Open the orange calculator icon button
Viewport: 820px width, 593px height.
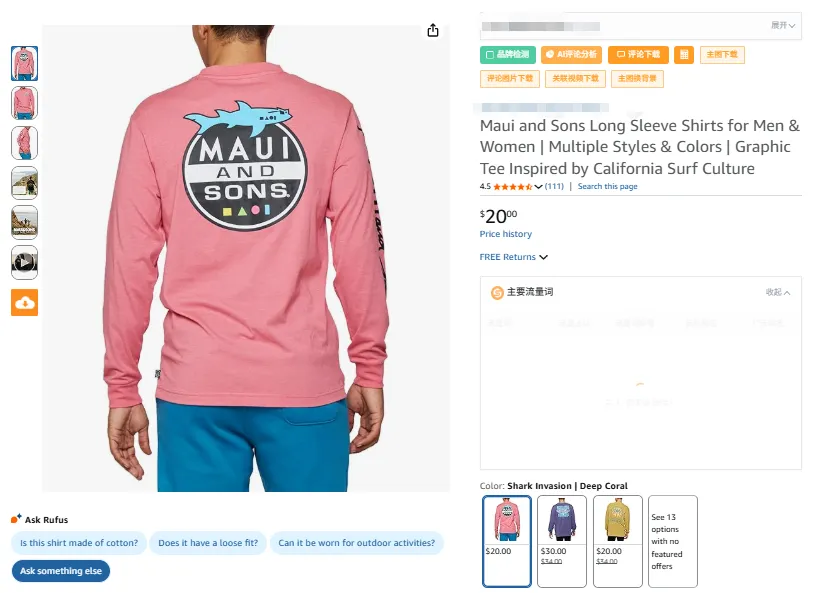point(684,54)
